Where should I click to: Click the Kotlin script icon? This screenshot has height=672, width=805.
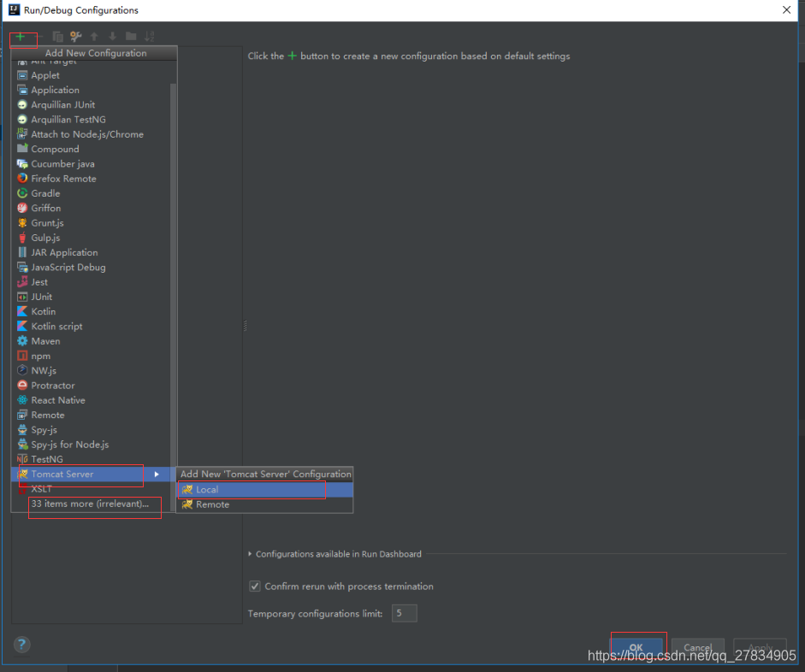(x=22, y=327)
